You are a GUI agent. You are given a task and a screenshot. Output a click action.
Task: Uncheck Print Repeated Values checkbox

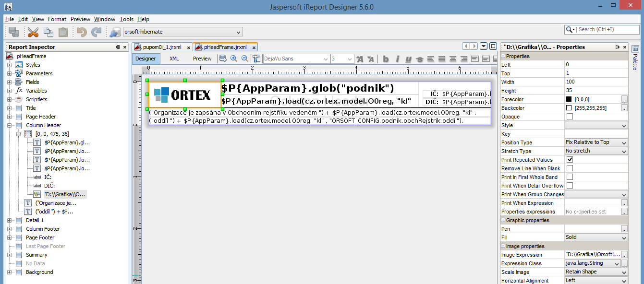[x=570, y=160]
